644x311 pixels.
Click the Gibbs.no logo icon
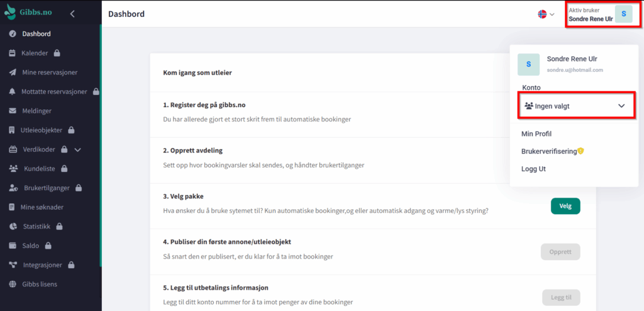click(x=11, y=13)
